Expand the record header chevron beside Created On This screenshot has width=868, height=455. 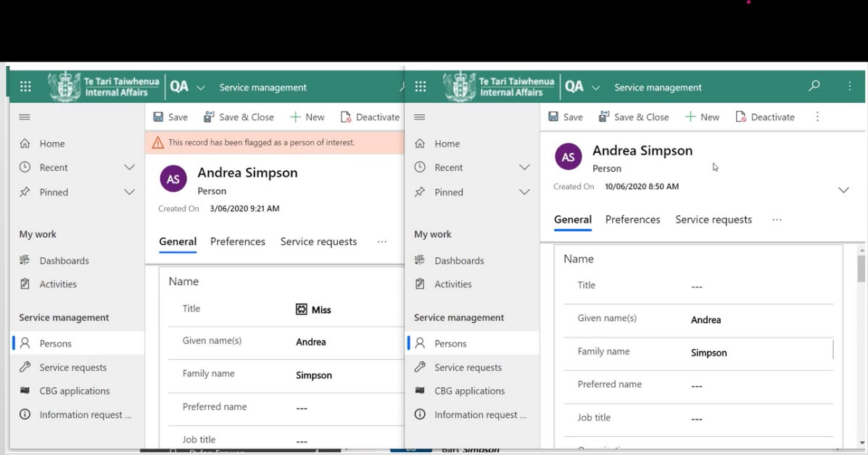point(843,190)
